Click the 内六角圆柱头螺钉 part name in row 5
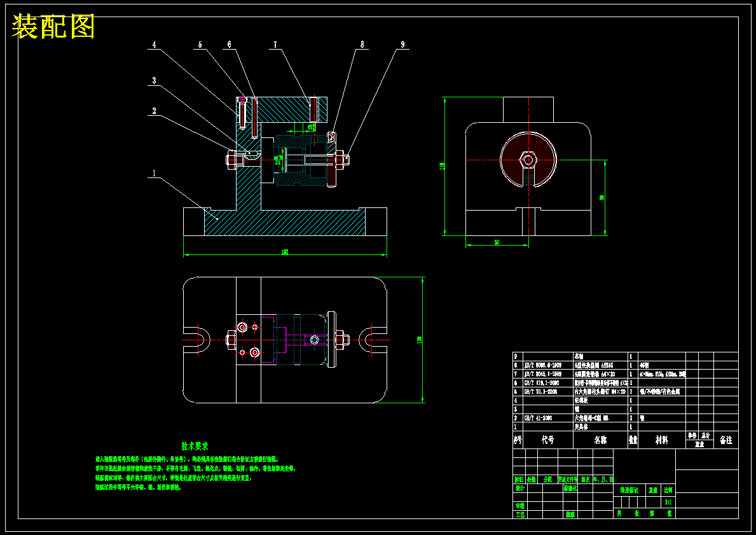This screenshot has height=535, width=756. (x=600, y=392)
